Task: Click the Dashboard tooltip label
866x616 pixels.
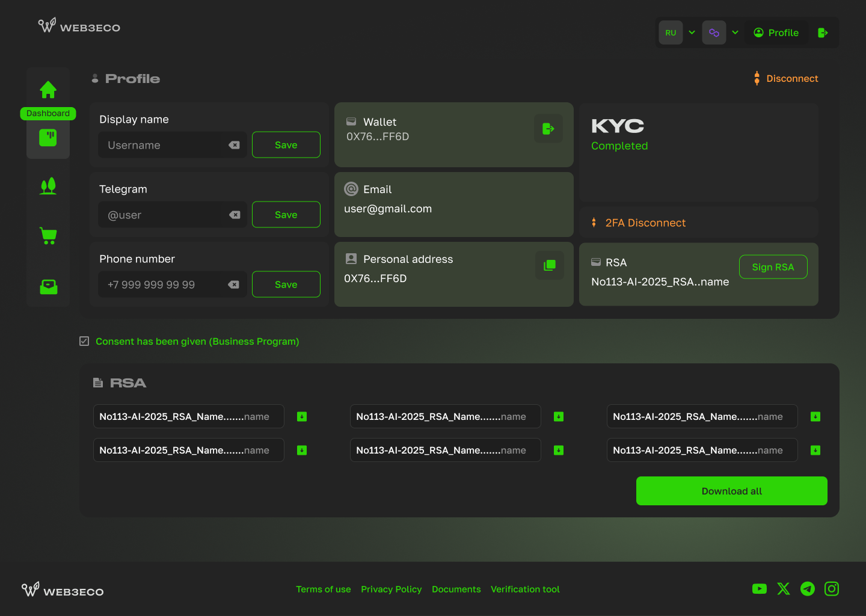Action: tap(48, 113)
